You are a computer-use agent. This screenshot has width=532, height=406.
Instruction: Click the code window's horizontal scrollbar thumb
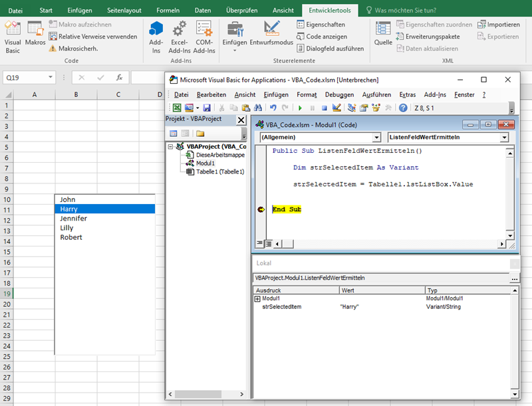pos(288,244)
